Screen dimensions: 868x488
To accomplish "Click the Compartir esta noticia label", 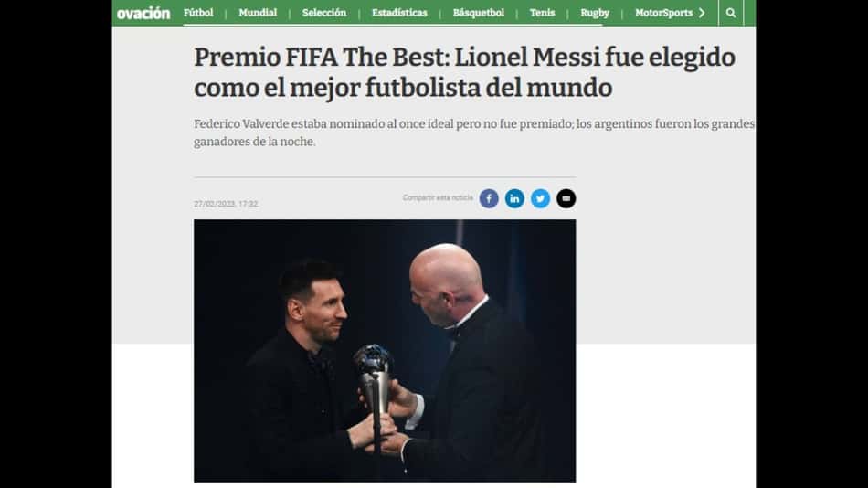I will pyautogui.click(x=438, y=197).
